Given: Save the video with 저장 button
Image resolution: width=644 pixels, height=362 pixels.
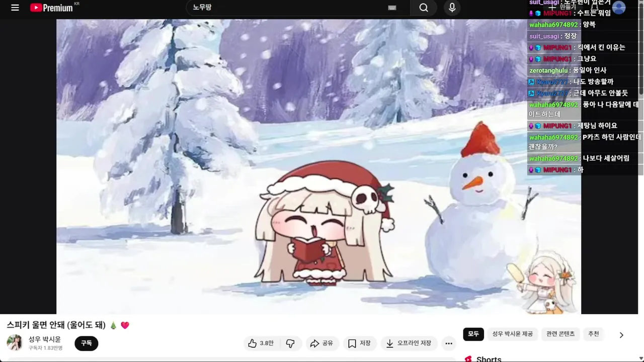Looking at the screenshot, I should pyautogui.click(x=360, y=343).
